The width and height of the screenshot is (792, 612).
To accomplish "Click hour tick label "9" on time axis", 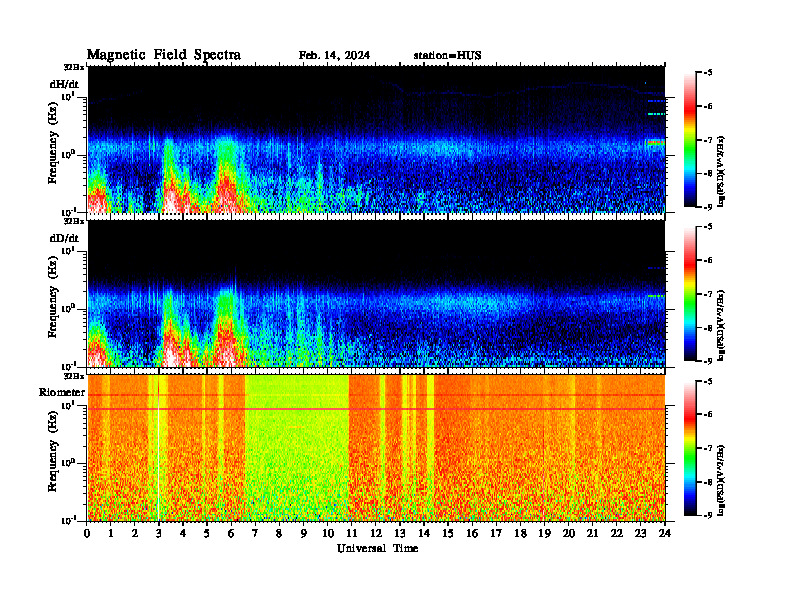I will tap(304, 533).
